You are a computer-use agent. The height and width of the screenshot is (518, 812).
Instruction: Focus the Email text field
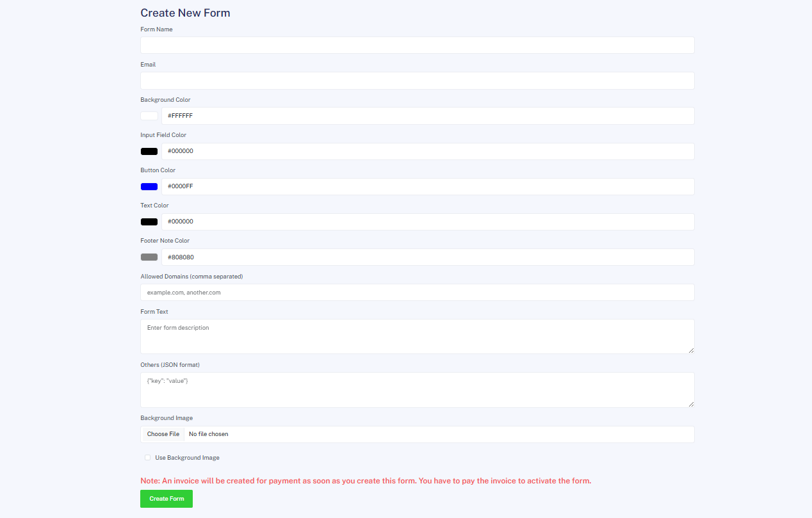(417, 81)
